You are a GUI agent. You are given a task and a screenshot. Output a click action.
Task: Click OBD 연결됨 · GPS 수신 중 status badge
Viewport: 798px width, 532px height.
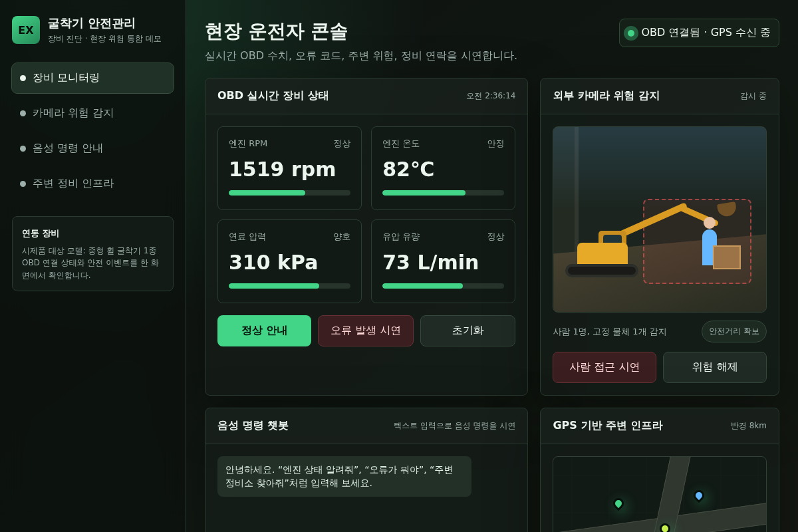[x=699, y=33]
